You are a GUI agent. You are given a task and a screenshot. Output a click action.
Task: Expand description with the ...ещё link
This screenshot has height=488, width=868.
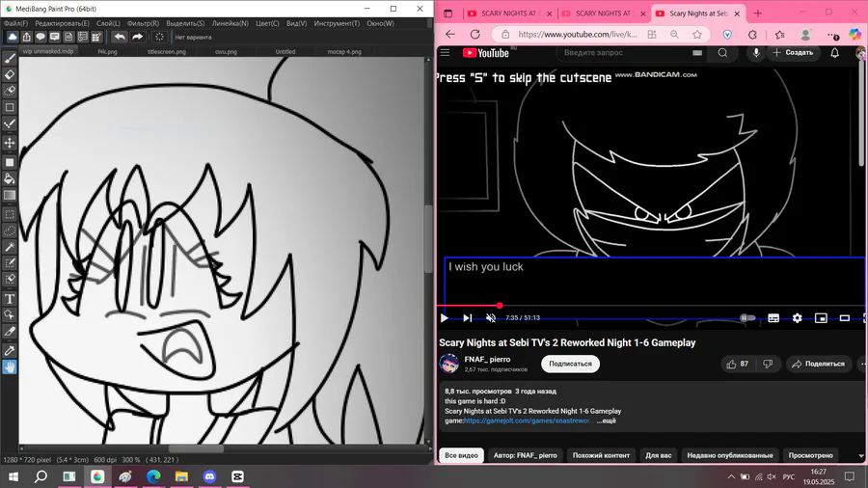[607, 421]
